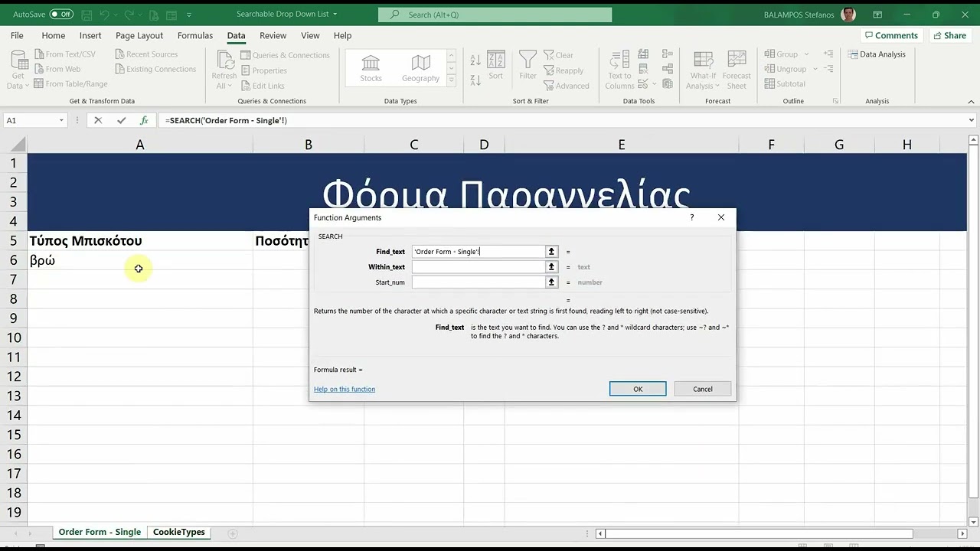Open Comments pane
The image size is (980, 551).
891,35
